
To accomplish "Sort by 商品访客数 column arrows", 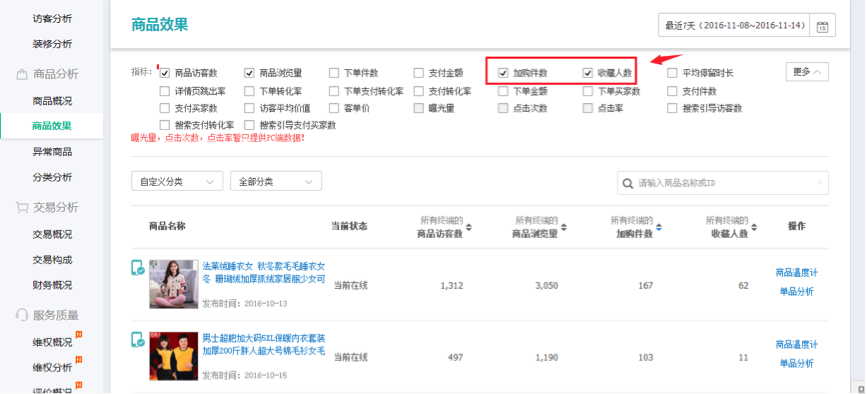I will point(469,227).
